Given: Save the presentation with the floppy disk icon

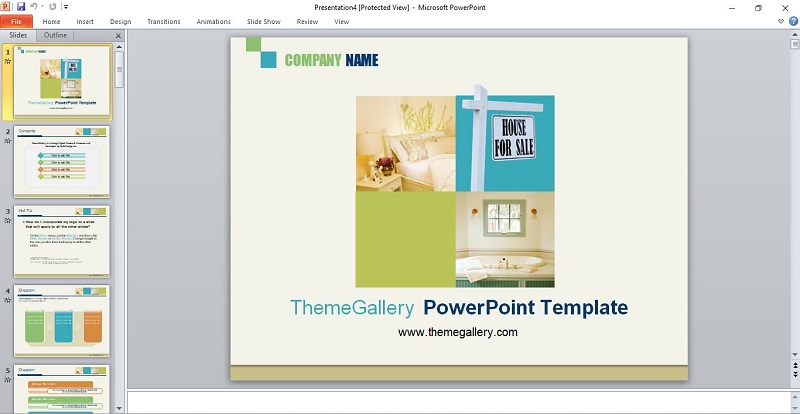Looking at the screenshot, I should pos(21,7).
